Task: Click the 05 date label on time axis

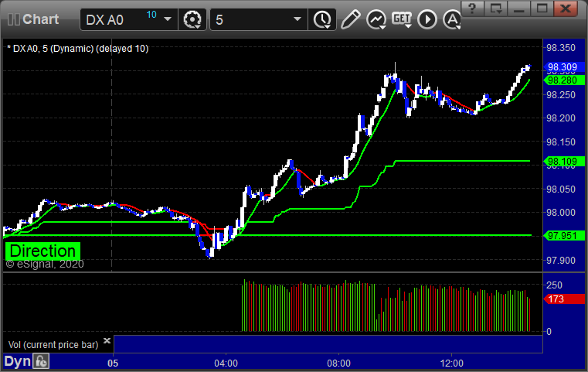Action: 113,363
